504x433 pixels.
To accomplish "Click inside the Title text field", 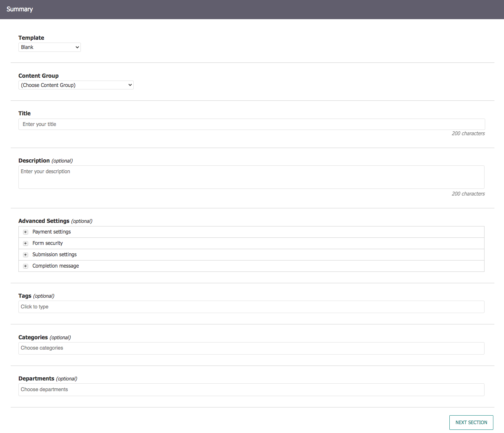I will [251, 124].
